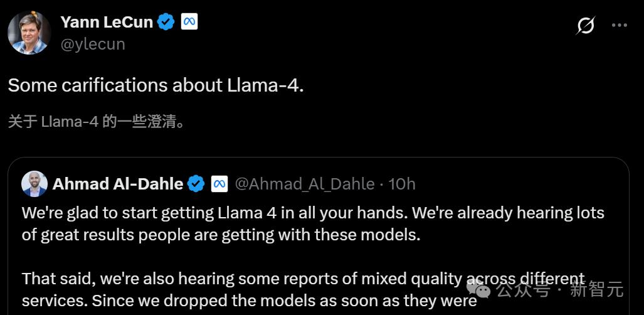Visit the @Ahmad_Al_Dahle handle

(x=304, y=184)
